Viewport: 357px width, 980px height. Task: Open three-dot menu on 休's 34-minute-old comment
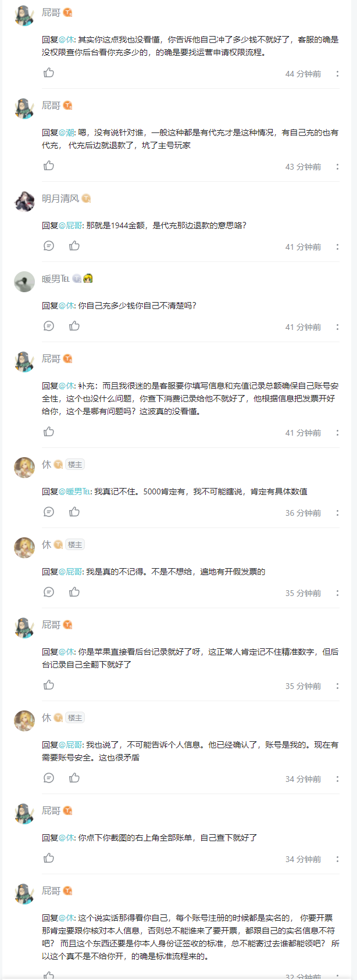pos(337,779)
